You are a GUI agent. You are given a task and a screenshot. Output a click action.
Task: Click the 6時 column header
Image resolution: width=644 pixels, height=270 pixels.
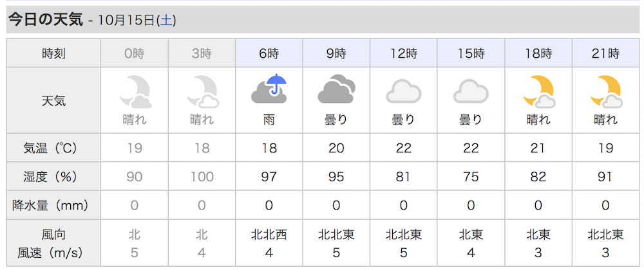coord(269,53)
